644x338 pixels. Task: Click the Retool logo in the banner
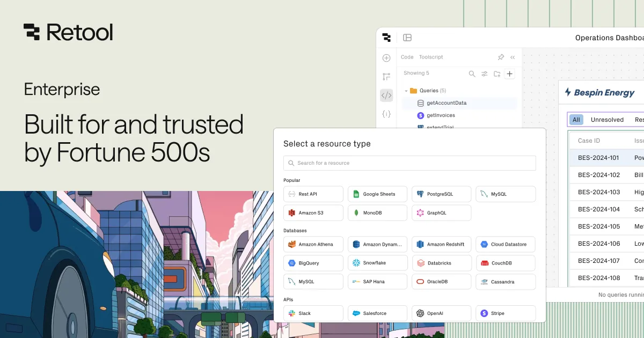(68, 32)
